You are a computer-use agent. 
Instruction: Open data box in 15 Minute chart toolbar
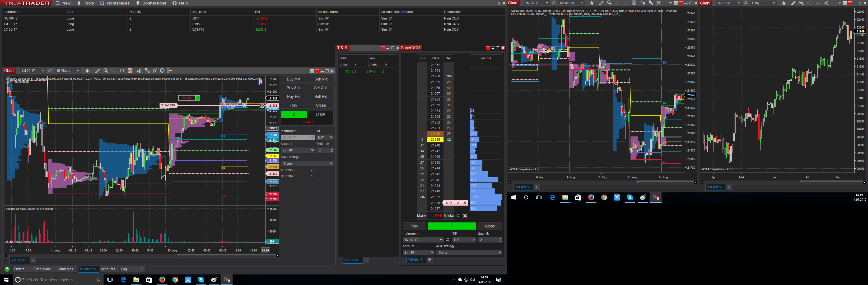(130, 71)
